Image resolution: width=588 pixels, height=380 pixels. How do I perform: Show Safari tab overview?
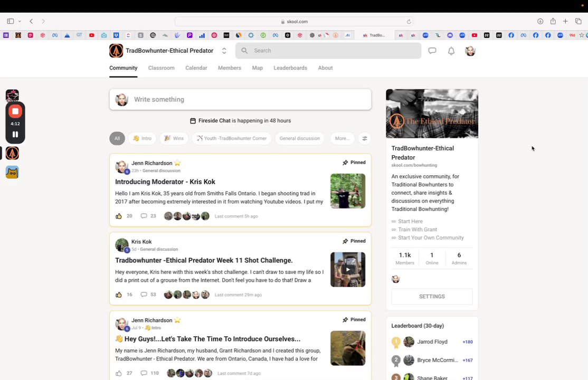click(578, 22)
